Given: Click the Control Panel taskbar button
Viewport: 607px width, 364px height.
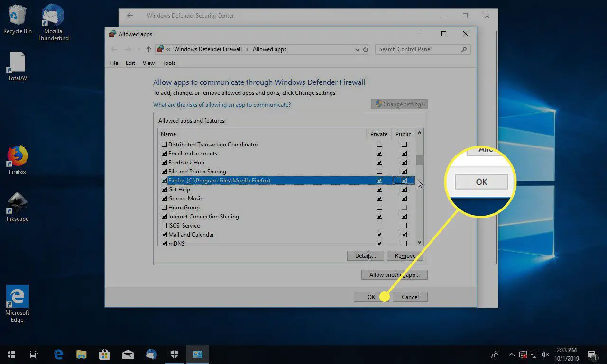Looking at the screenshot, I should click(x=197, y=354).
